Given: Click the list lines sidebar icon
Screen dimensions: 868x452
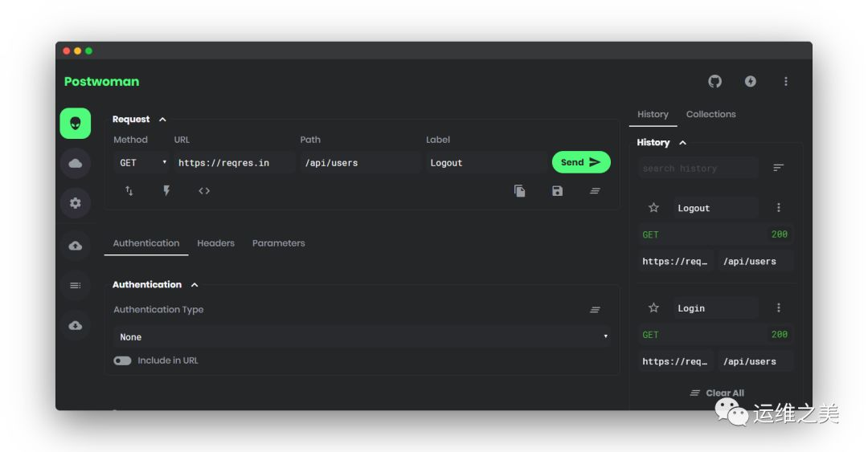Looking at the screenshot, I should pos(76,286).
